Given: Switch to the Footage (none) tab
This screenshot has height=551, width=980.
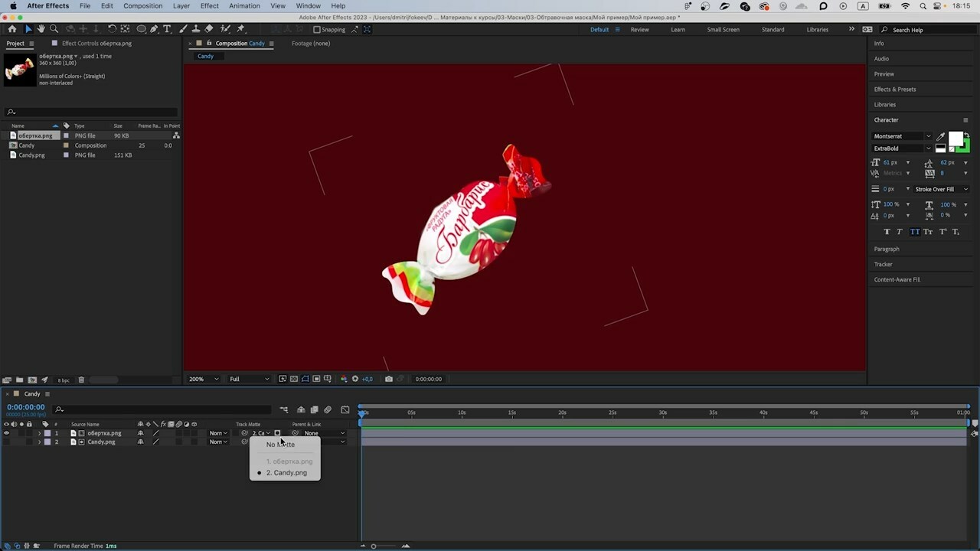Looking at the screenshot, I should 311,44.
